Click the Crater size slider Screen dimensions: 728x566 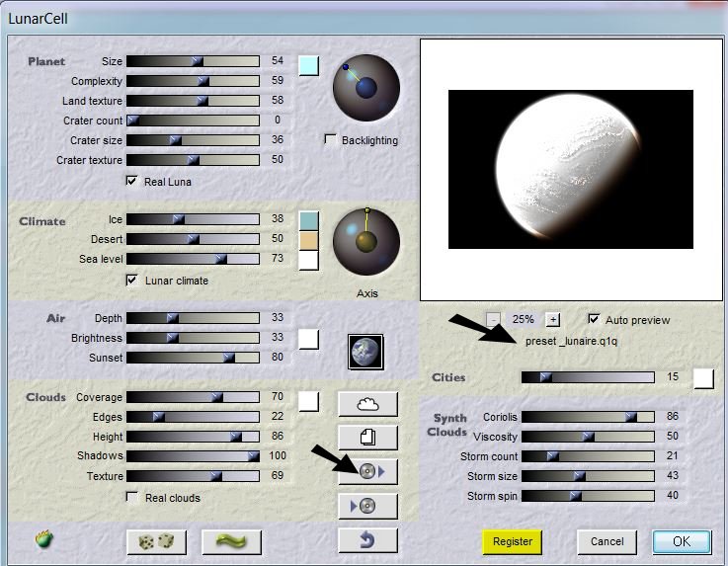[194, 139]
